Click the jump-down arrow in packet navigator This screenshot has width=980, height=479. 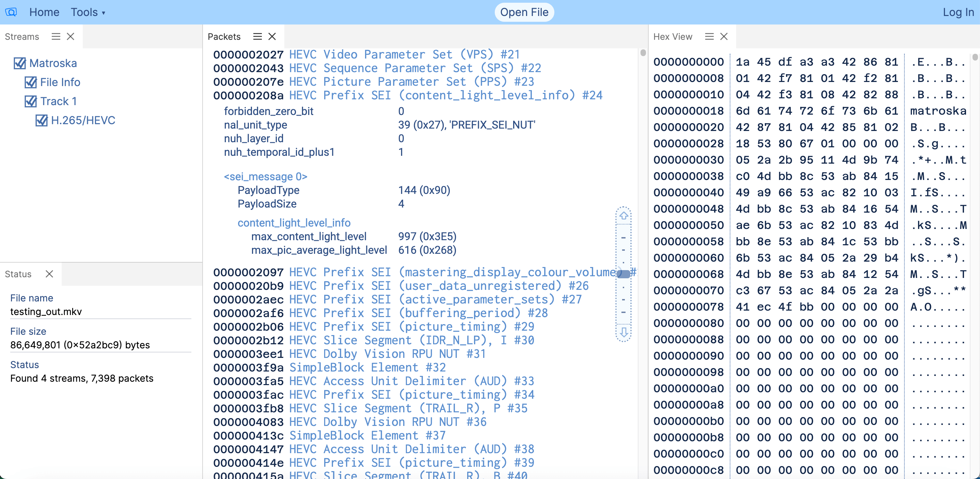[623, 332]
